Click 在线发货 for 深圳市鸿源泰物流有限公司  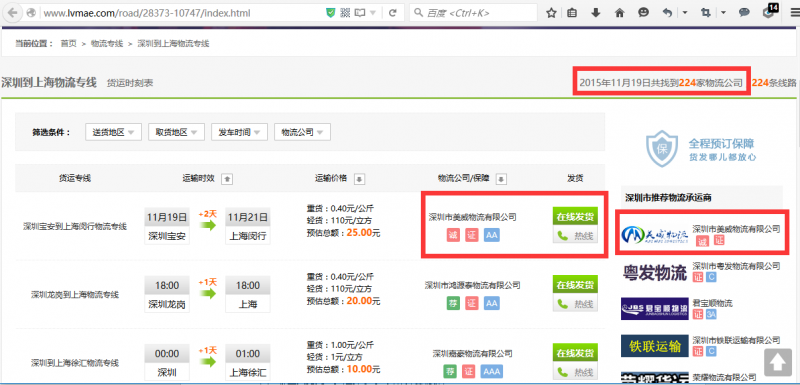(575, 285)
